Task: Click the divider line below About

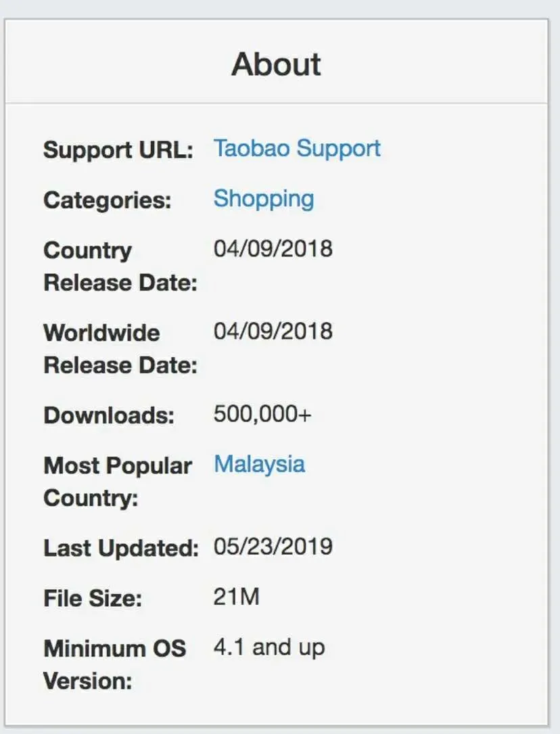Action: (276, 103)
